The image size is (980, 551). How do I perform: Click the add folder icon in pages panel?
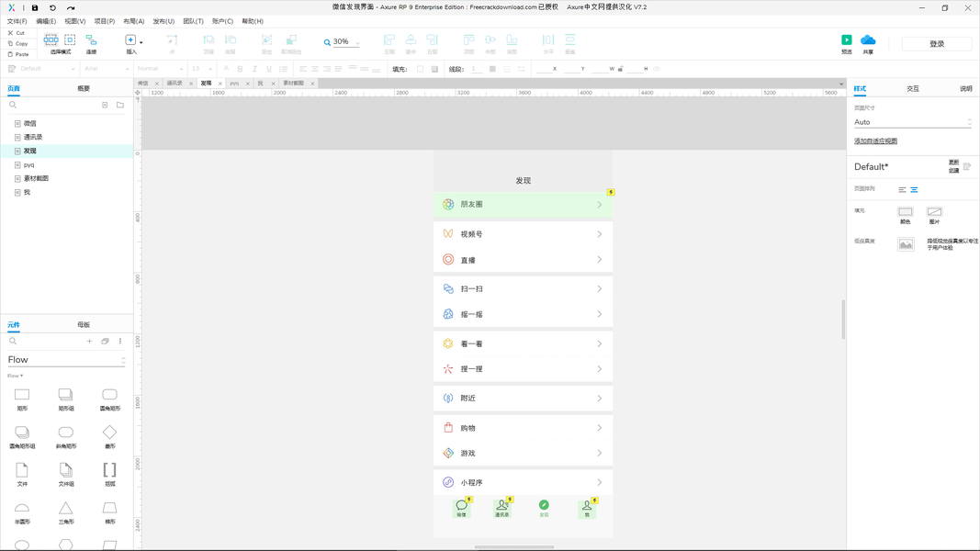pyautogui.click(x=120, y=105)
